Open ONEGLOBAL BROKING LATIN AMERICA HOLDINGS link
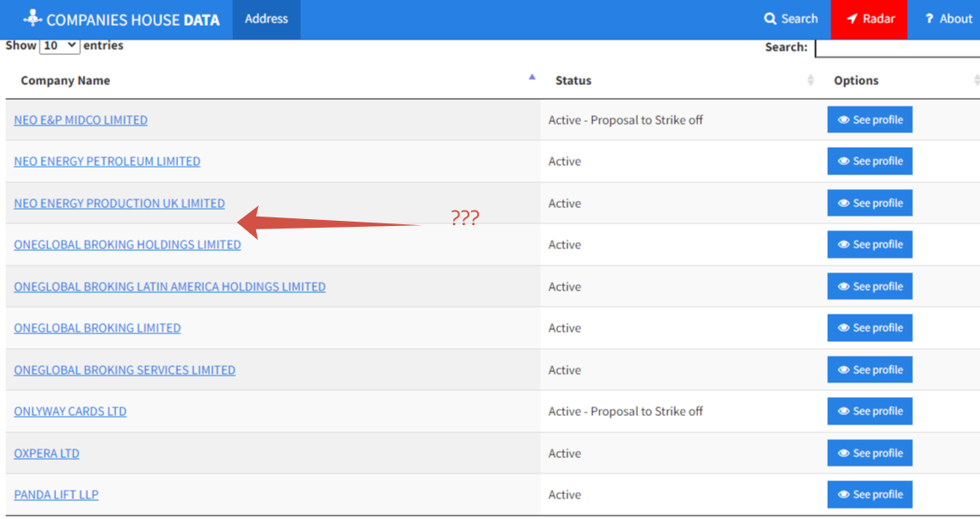This screenshot has width=980, height=519. 169,287
